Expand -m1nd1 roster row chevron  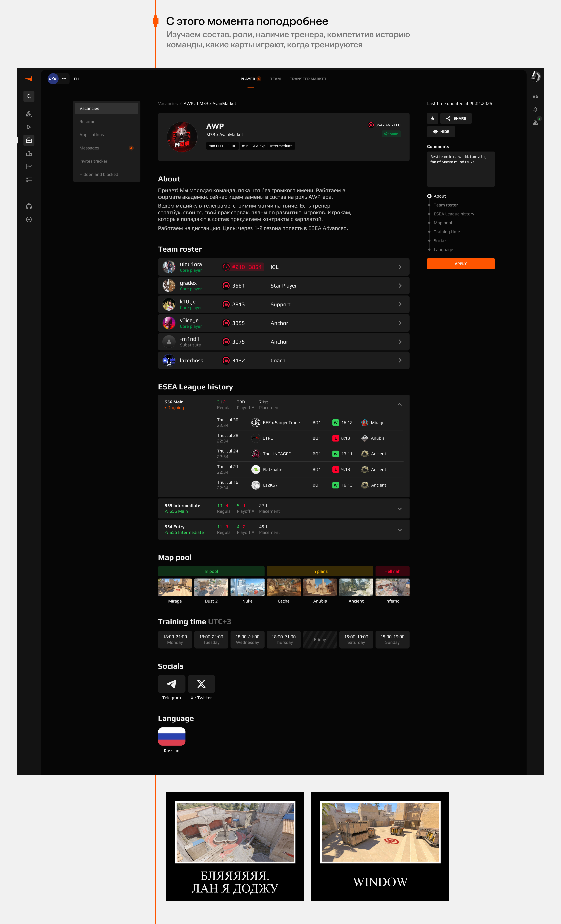400,342
